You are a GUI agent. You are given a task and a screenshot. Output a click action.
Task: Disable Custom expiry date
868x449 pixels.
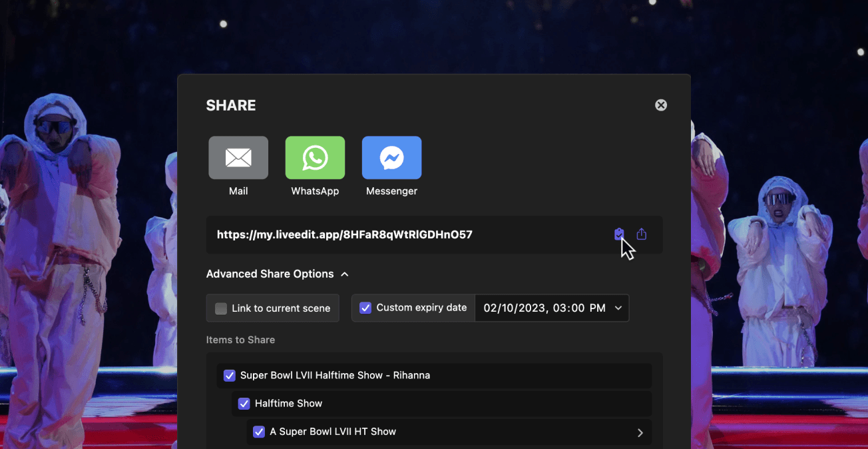coord(365,308)
